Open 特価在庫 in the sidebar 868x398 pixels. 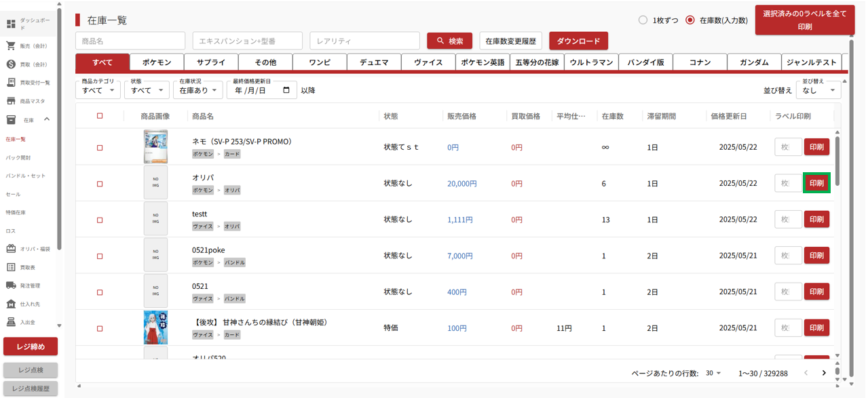tap(16, 212)
